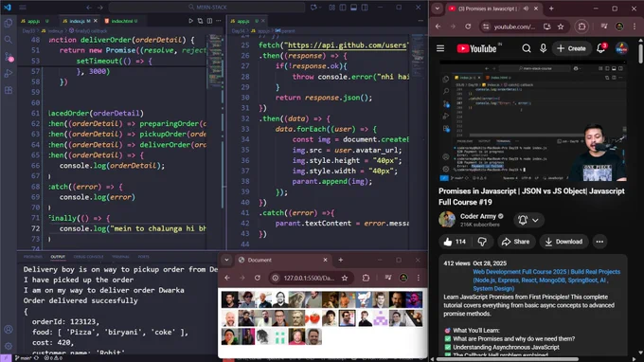The height and width of the screenshot is (362, 644).
Task: Open new tab in Document browser window
Action: [x=341, y=260]
